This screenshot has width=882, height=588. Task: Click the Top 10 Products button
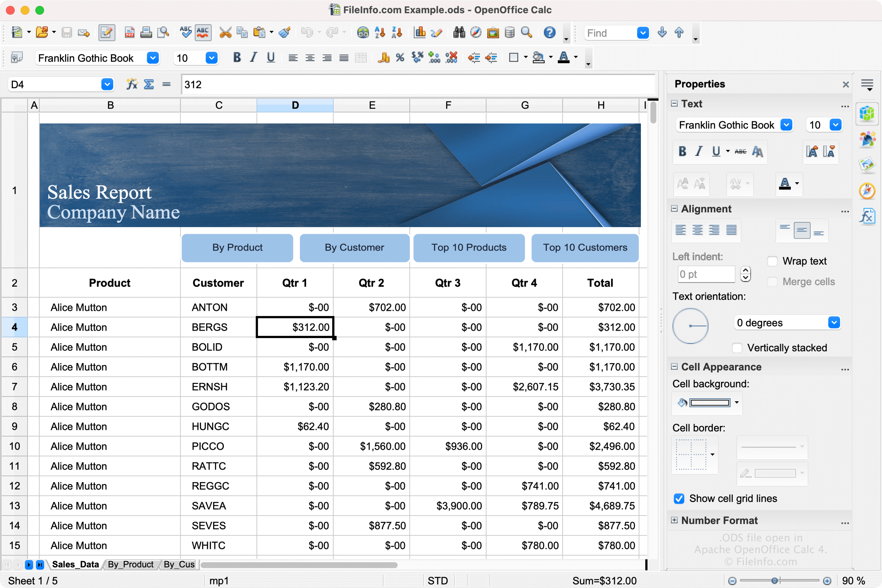click(469, 247)
